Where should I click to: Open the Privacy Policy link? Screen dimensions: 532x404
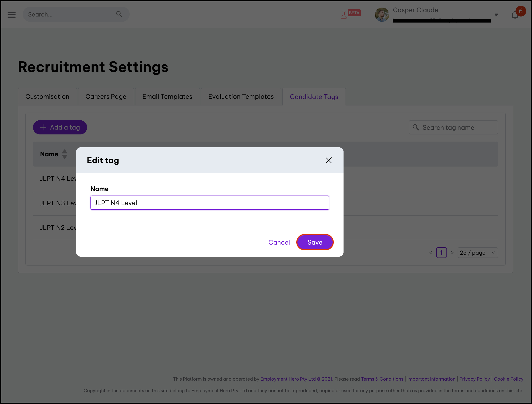[474, 379]
